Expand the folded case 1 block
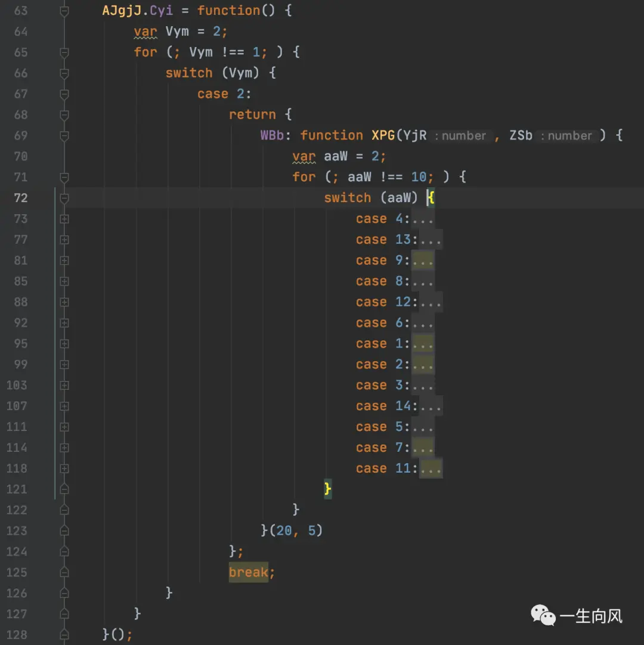This screenshot has height=645, width=644. coord(64,344)
